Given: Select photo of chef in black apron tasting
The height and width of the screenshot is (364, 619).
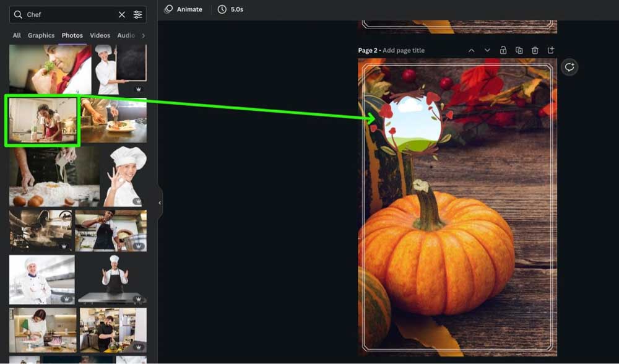Looking at the screenshot, I should click(111, 230).
